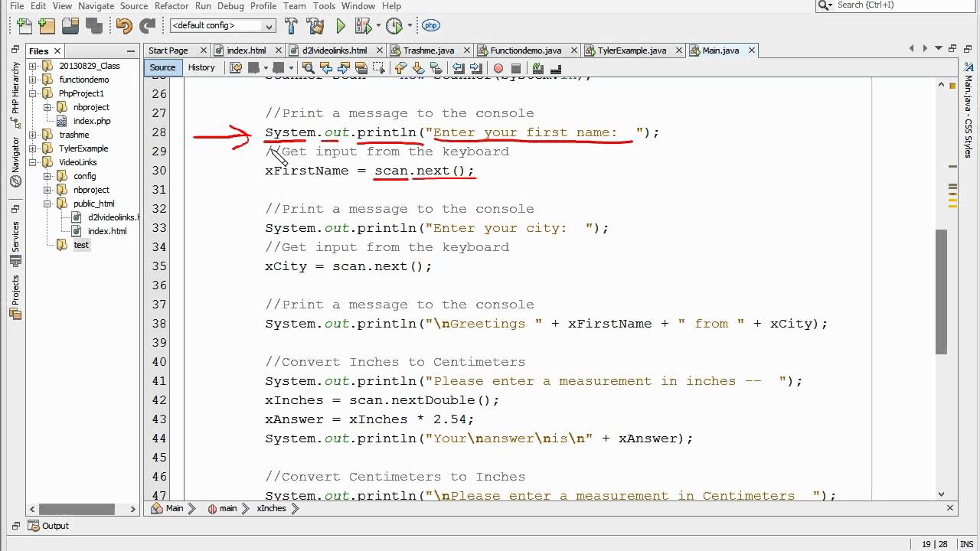980x551 pixels.
Task: Open the Start Page tab
Action: [168, 51]
